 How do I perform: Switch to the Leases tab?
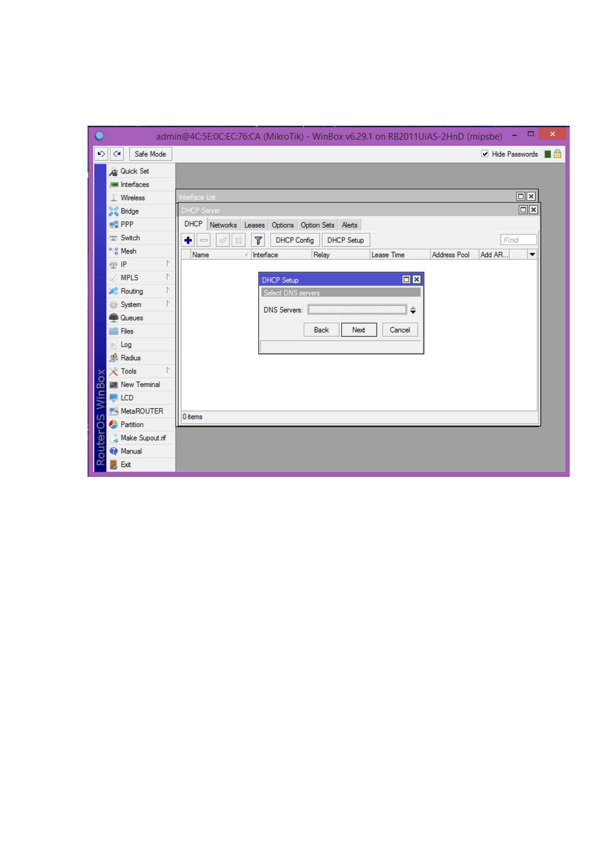pyautogui.click(x=254, y=225)
